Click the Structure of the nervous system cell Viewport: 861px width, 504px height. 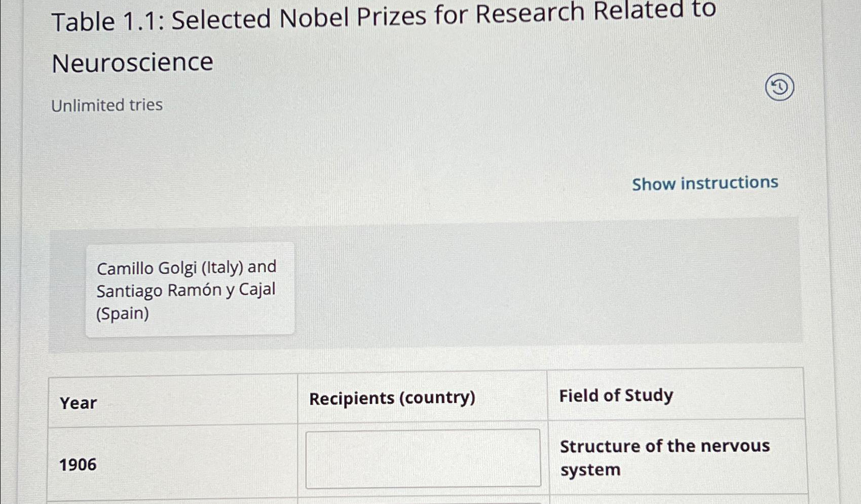point(664,457)
